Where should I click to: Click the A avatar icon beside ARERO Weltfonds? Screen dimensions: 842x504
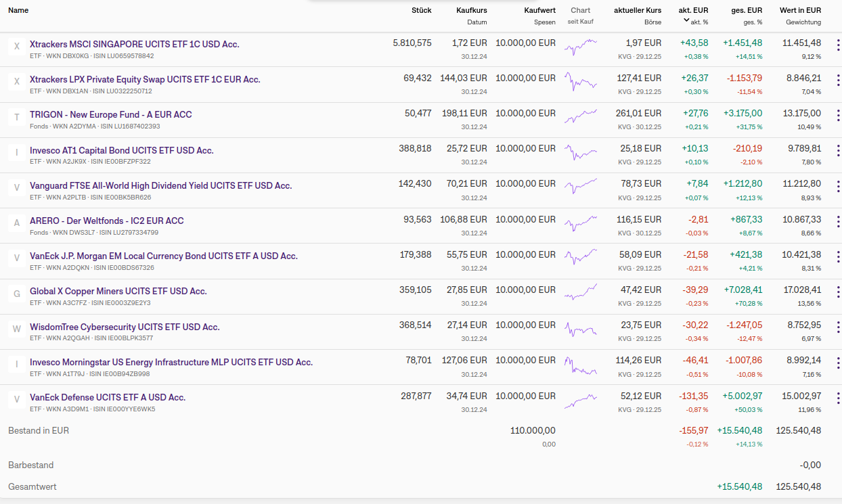click(x=17, y=223)
